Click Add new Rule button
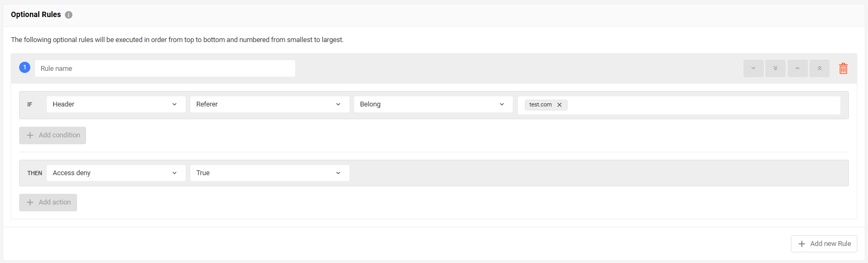The width and height of the screenshot is (868, 263). pyautogui.click(x=824, y=244)
